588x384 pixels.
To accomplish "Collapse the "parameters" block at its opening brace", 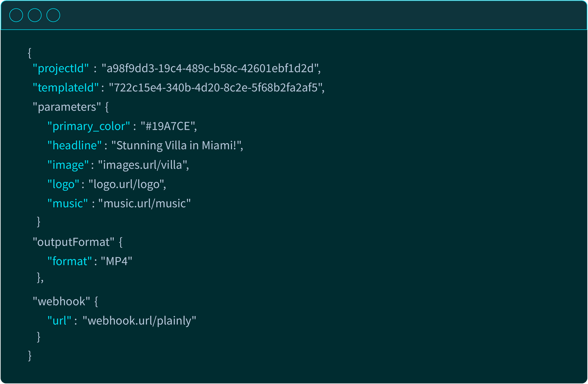I will (x=107, y=107).
